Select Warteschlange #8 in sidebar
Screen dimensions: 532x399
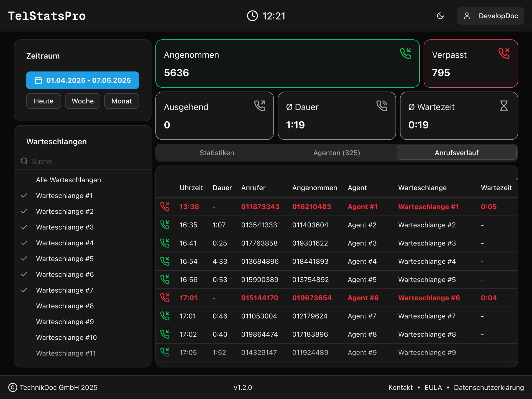[83, 306]
